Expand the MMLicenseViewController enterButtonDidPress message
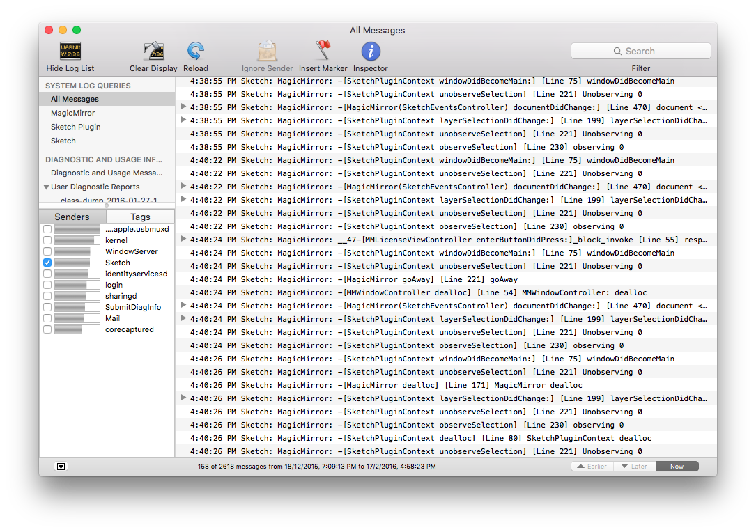Viewport: 756px width, 532px height. coord(183,239)
